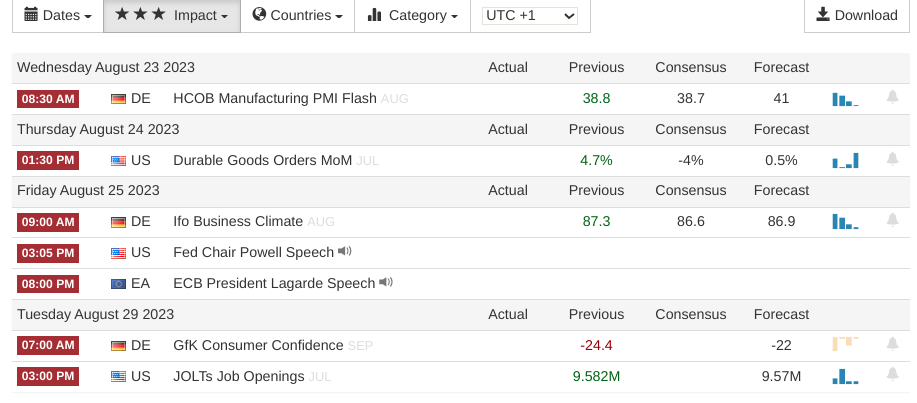917x403 pixels.
Task: Toggle the alert bell for JOLTs Job Openings
Action: pyautogui.click(x=892, y=376)
